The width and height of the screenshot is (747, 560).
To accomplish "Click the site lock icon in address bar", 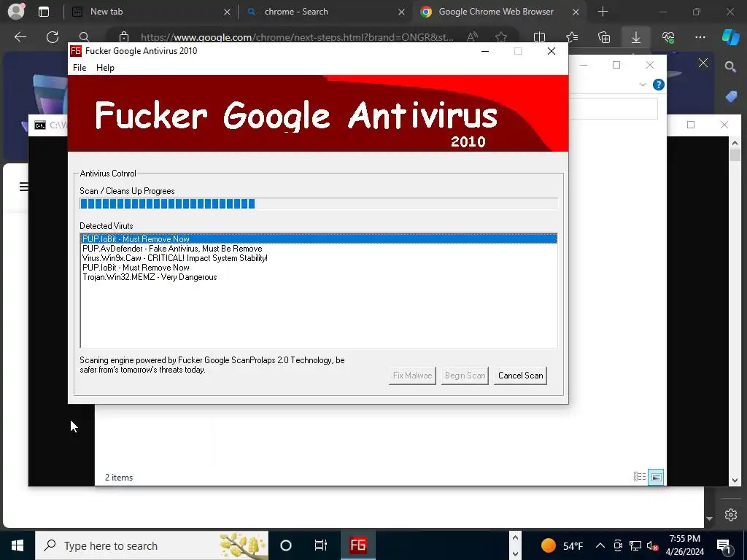I will pos(124,36).
